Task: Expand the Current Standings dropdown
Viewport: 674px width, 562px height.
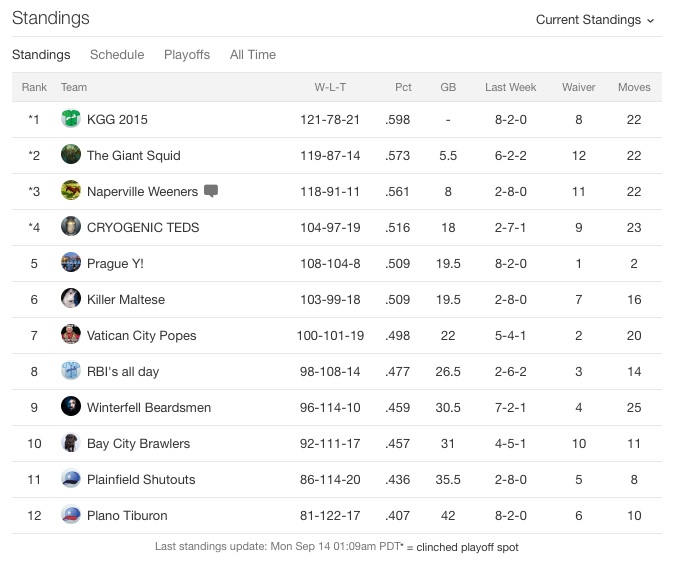Action: [595, 20]
